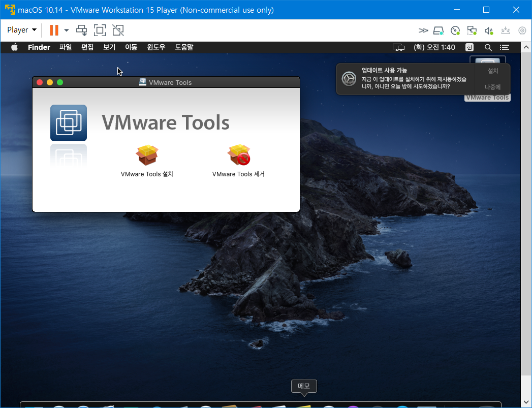Open the 이동 menu
Screen dimensions: 532x408
(131, 47)
